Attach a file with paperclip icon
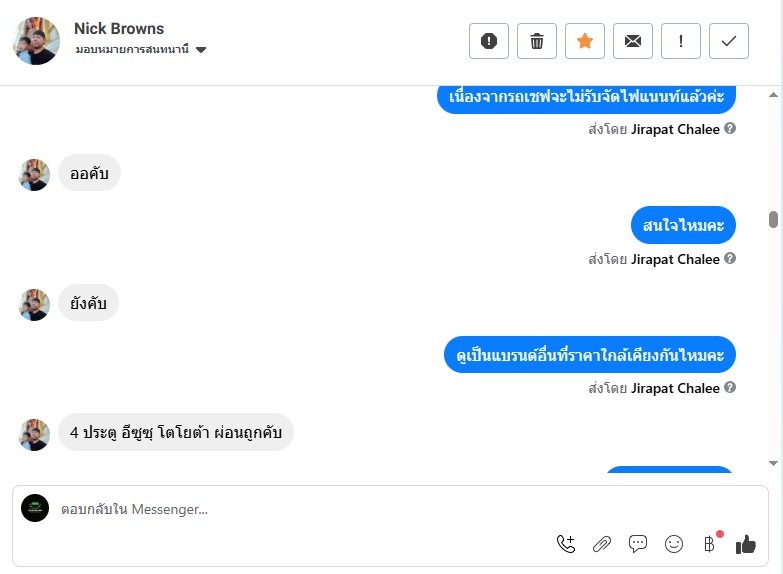Viewport: 783px width, 574px height. pos(602,544)
